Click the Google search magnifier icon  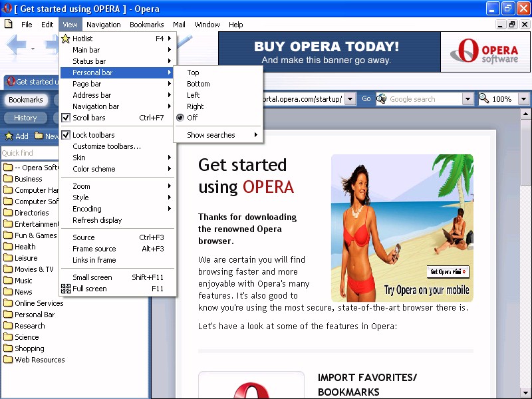[382, 98]
